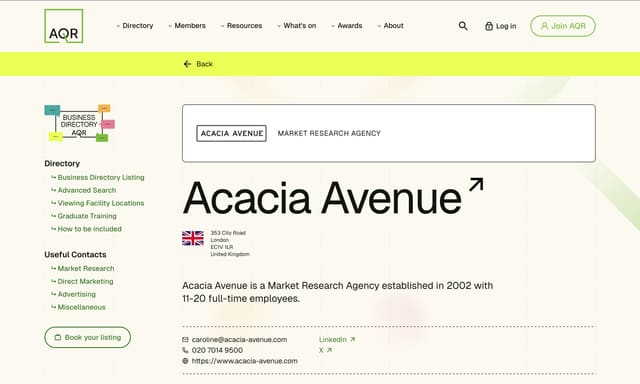640x384 pixels.
Task: Click the Join AQR button
Action: pos(563,26)
